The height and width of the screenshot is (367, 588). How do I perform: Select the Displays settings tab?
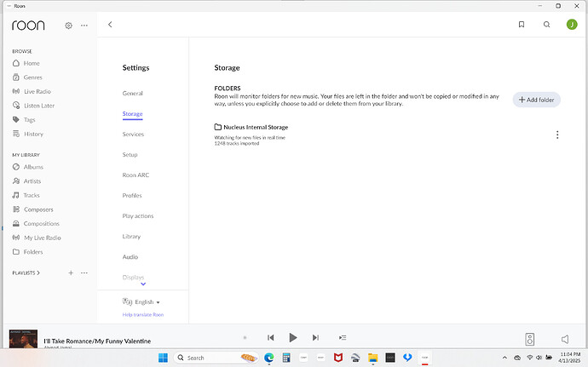click(x=133, y=278)
